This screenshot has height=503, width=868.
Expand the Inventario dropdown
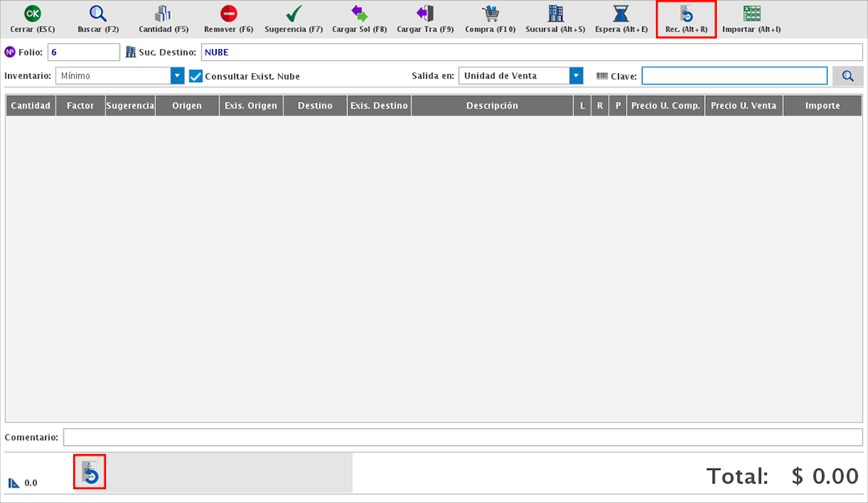[x=178, y=76]
